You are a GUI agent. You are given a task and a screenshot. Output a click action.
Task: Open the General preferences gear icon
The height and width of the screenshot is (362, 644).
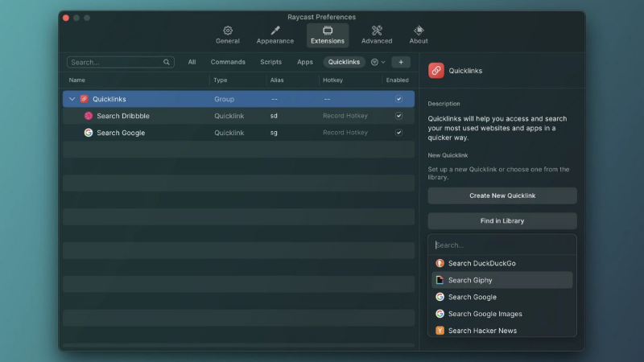[x=228, y=31]
